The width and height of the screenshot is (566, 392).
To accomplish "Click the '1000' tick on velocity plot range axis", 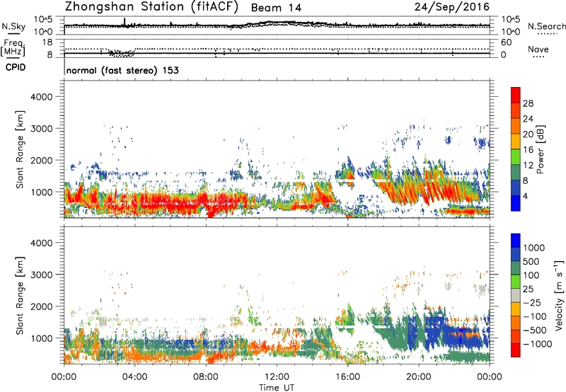I will [41, 338].
